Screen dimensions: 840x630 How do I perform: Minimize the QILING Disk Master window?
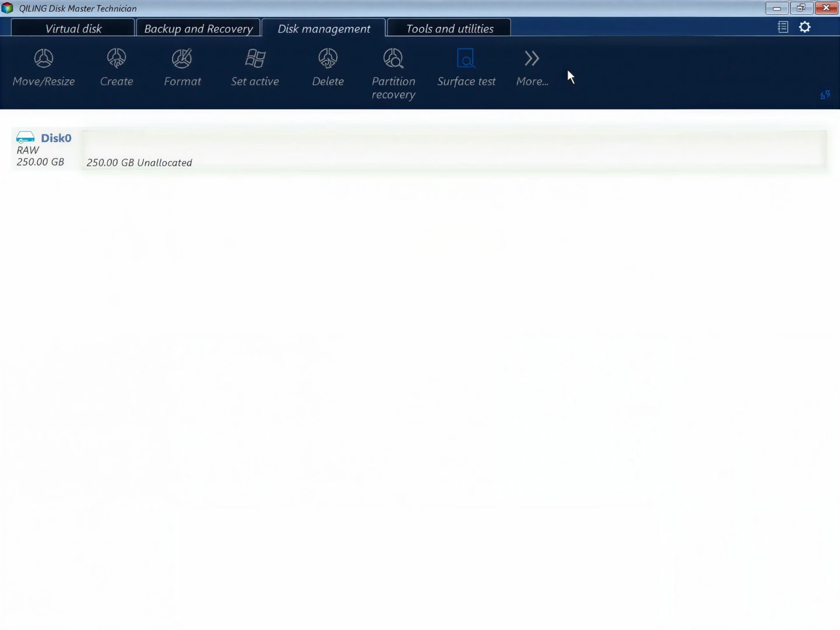coord(776,8)
